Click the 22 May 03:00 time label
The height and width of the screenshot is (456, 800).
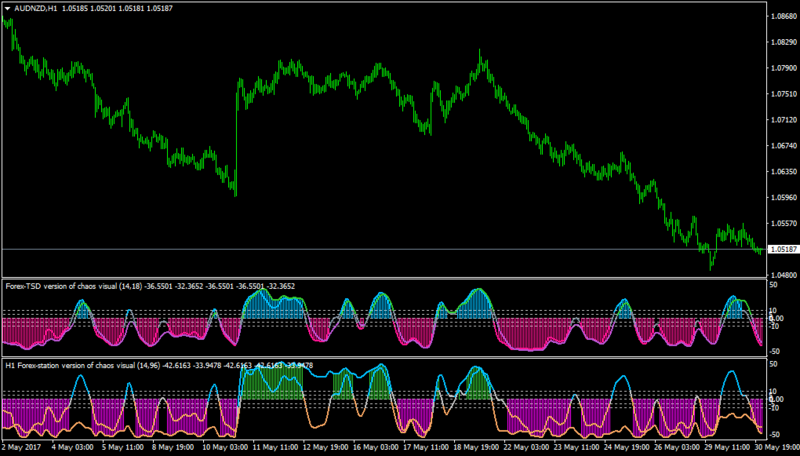[x=526, y=446]
